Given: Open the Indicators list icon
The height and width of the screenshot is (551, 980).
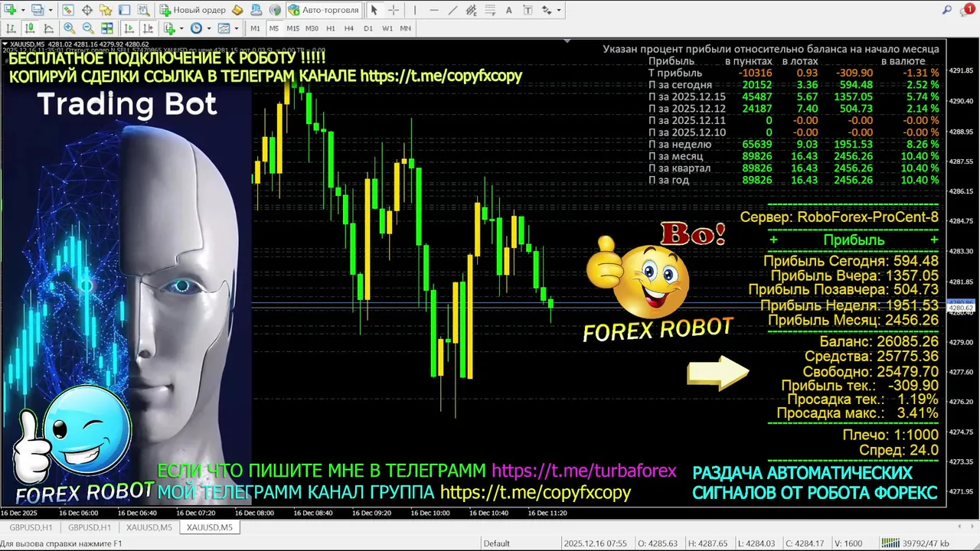Looking at the screenshot, I should 169,28.
